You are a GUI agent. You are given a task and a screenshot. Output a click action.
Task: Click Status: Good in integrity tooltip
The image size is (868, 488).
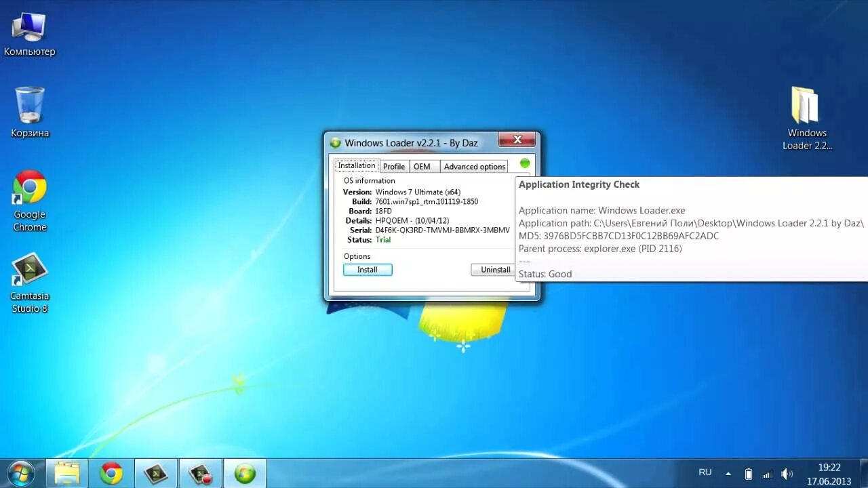[x=545, y=274]
